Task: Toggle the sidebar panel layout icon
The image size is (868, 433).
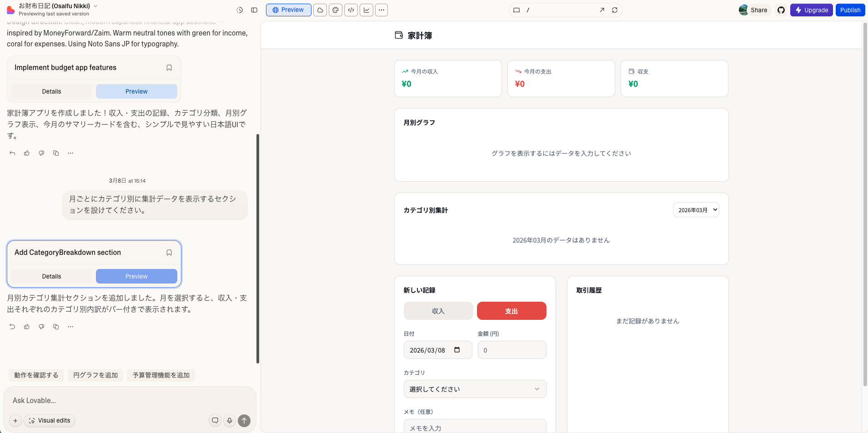Action: [x=254, y=10]
